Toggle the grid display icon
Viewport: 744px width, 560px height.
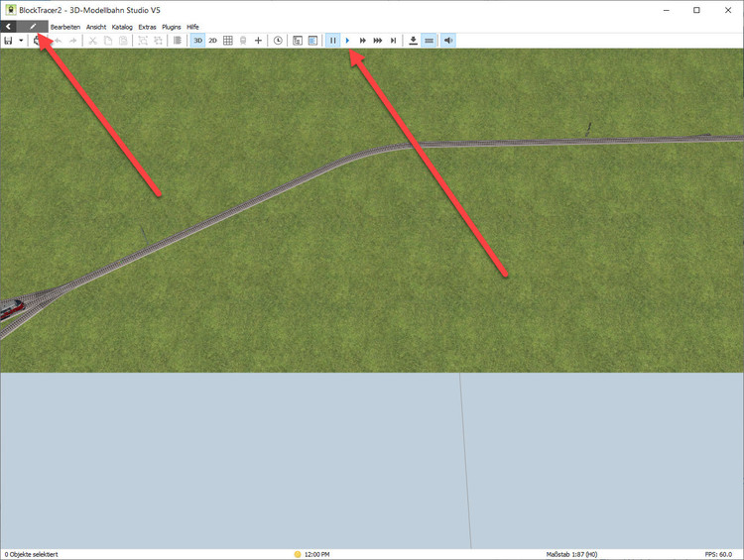tap(228, 41)
